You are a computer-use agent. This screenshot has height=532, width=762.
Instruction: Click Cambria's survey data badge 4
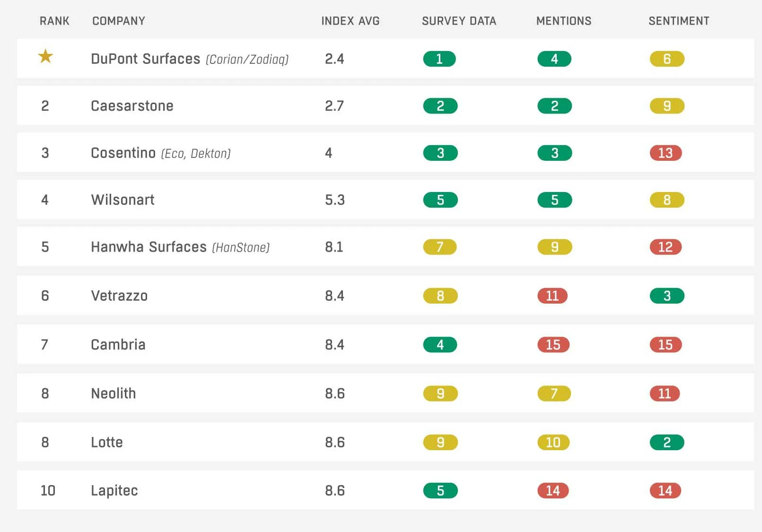[440, 344]
